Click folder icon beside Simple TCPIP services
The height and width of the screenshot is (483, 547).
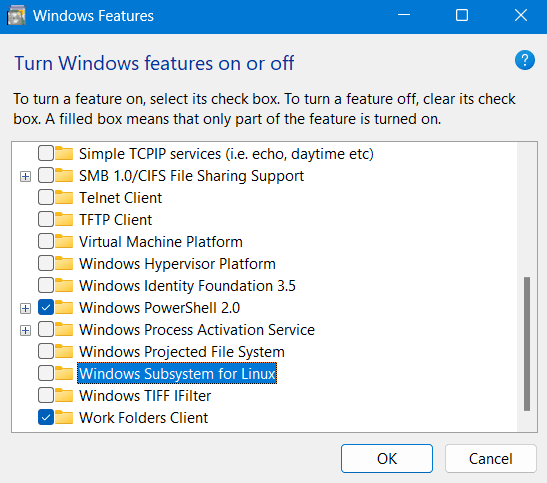(64, 153)
